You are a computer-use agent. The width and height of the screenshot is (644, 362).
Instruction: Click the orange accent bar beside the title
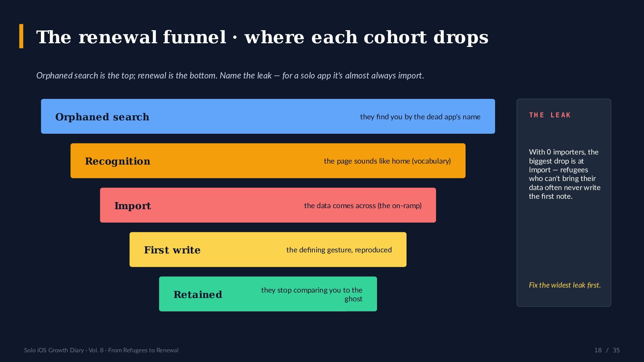(x=21, y=36)
